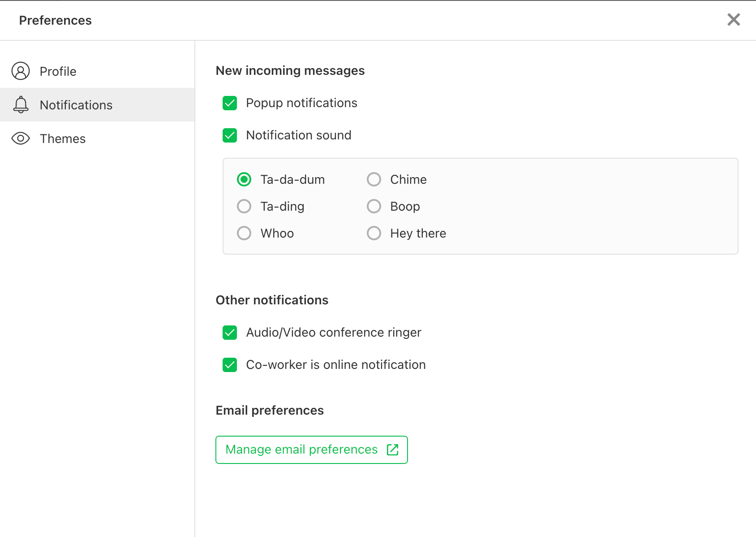This screenshot has width=756, height=537.
Task: Click the Whoo label text
Action: pos(277,234)
